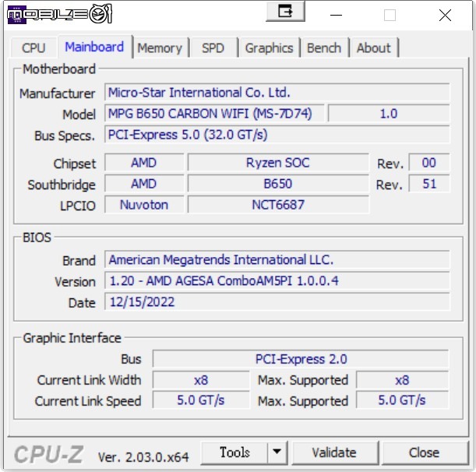Click the Southbridge Rev. value 51
476x472 pixels.
(429, 184)
